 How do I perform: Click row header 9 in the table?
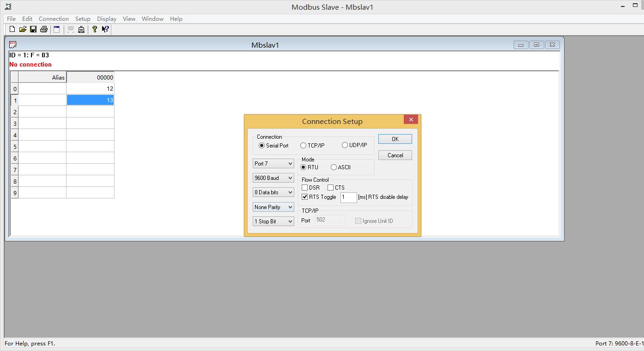click(x=15, y=193)
